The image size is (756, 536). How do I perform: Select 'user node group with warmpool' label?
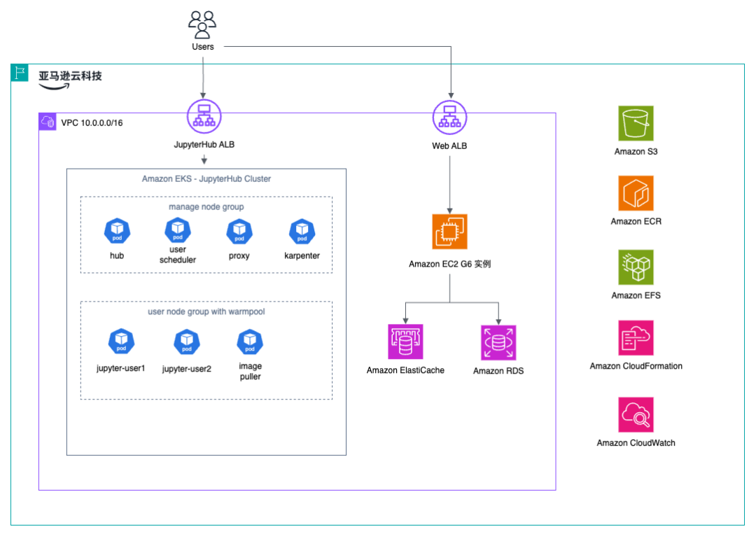(x=206, y=312)
